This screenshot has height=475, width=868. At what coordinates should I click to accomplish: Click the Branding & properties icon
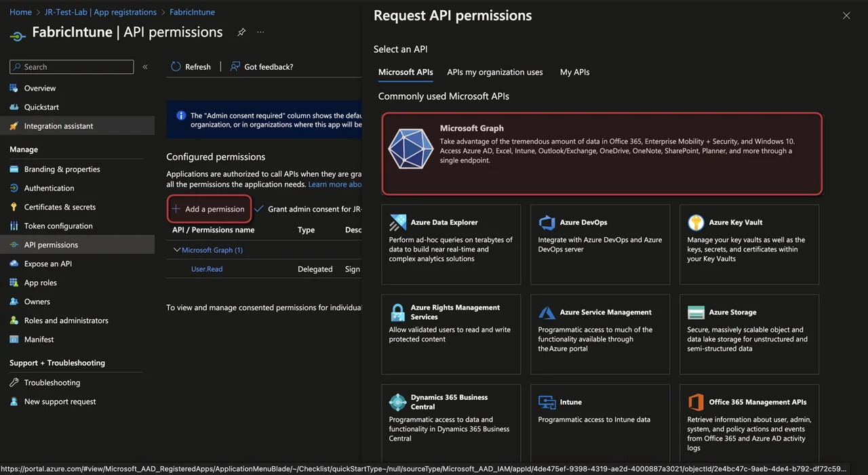click(x=14, y=169)
